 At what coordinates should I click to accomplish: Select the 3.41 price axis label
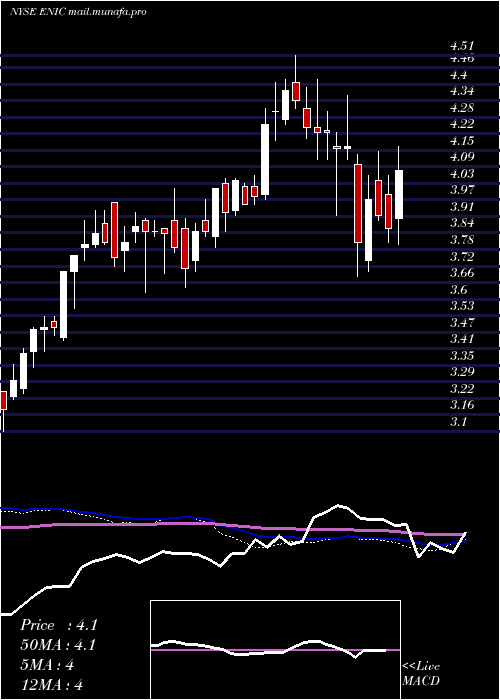coord(462,339)
